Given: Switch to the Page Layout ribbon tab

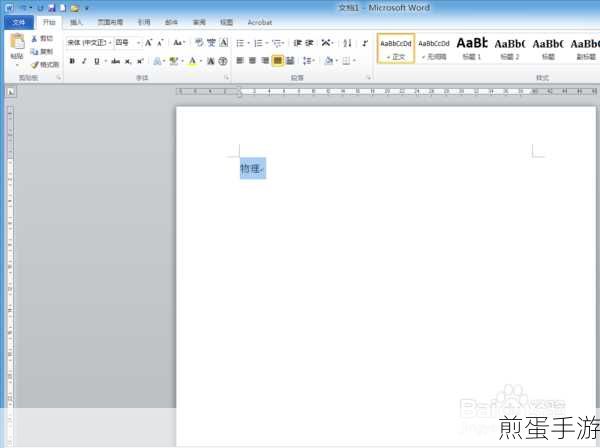Looking at the screenshot, I should pyautogui.click(x=110, y=22).
